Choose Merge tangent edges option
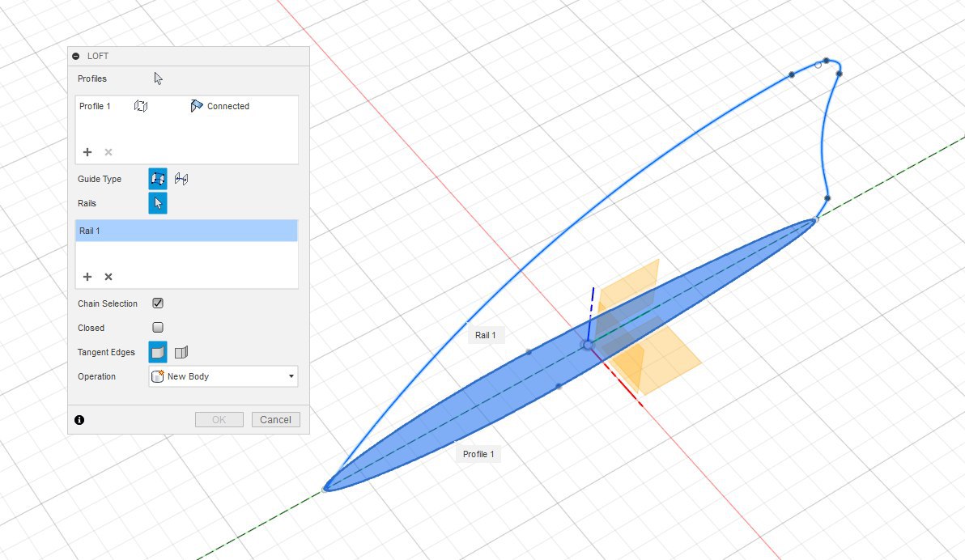The width and height of the screenshot is (965, 560). [x=158, y=352]
